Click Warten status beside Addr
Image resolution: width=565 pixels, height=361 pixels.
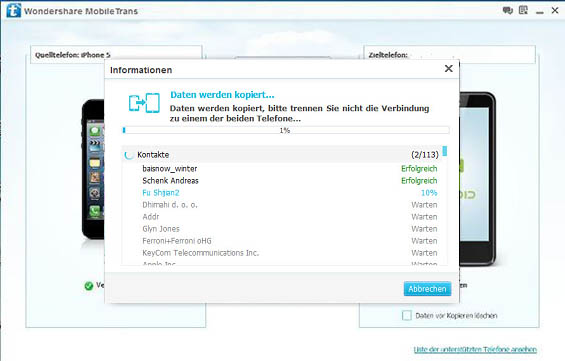coord(424,217)
